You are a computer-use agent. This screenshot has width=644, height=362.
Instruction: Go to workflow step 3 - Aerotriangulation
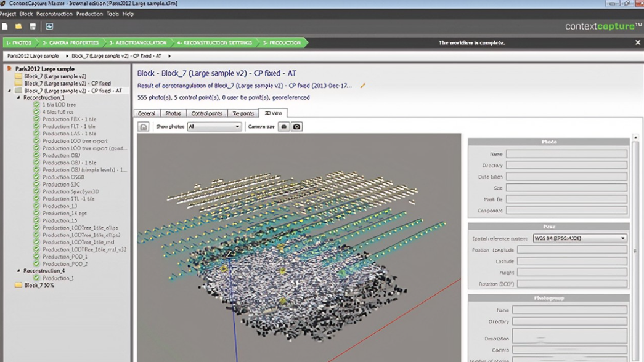pyautogui.click(x=138, y=42)
